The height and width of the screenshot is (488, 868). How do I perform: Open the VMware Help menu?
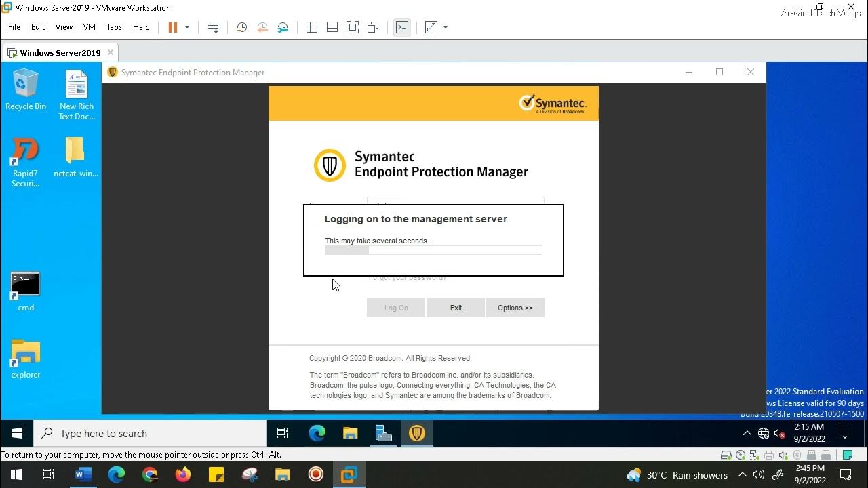[141, 27]
